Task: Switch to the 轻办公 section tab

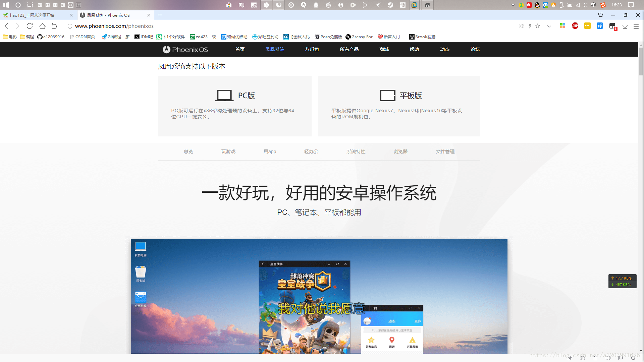Action: (x=311, y=152)
